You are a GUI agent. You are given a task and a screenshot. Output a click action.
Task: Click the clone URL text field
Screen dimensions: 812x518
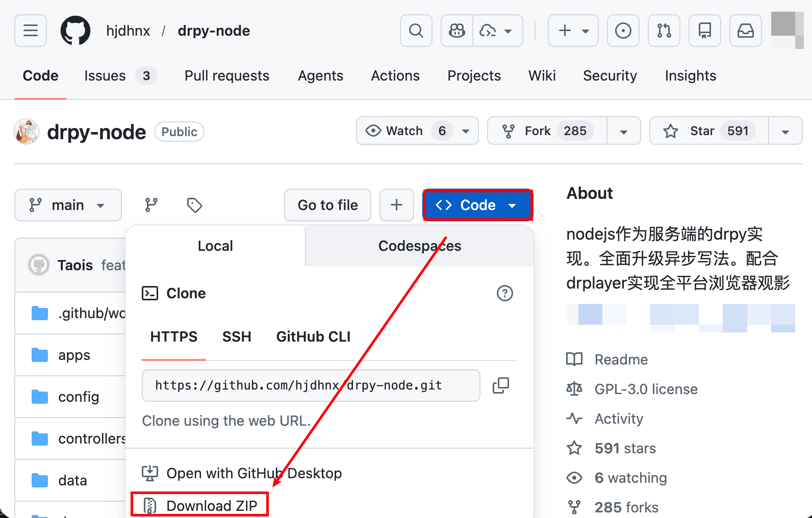pos(310,385)
